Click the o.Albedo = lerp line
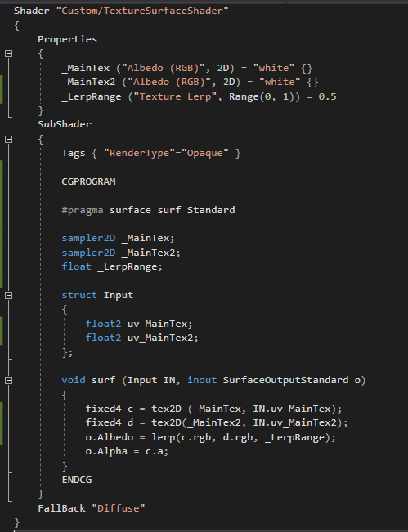408x532 pixels. [210, 437]
